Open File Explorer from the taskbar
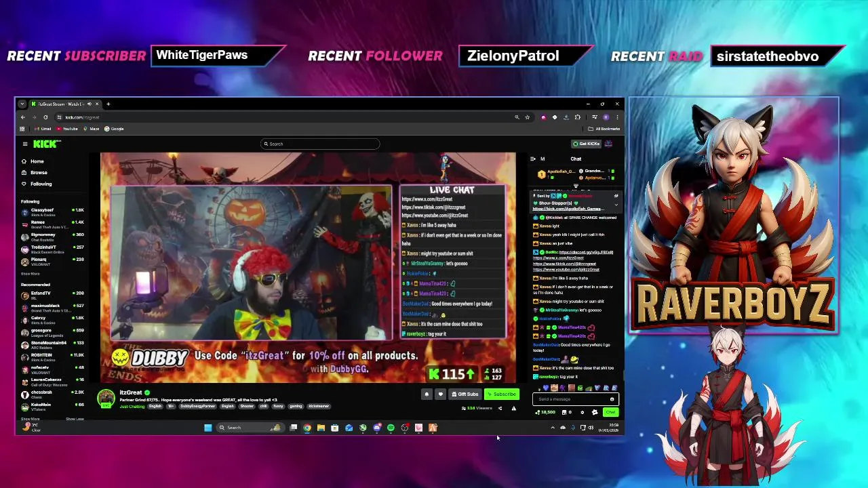The image size is (868, 488). (x=321, y=428)
